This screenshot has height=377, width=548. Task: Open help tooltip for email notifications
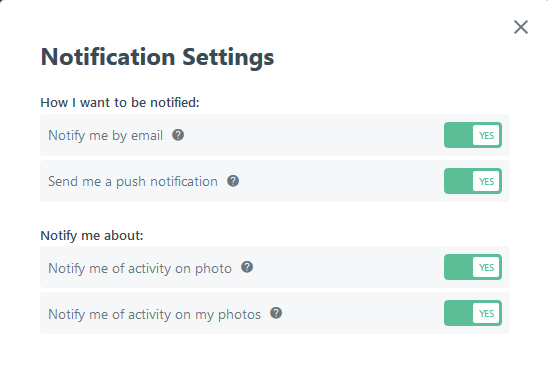[178, 135]
